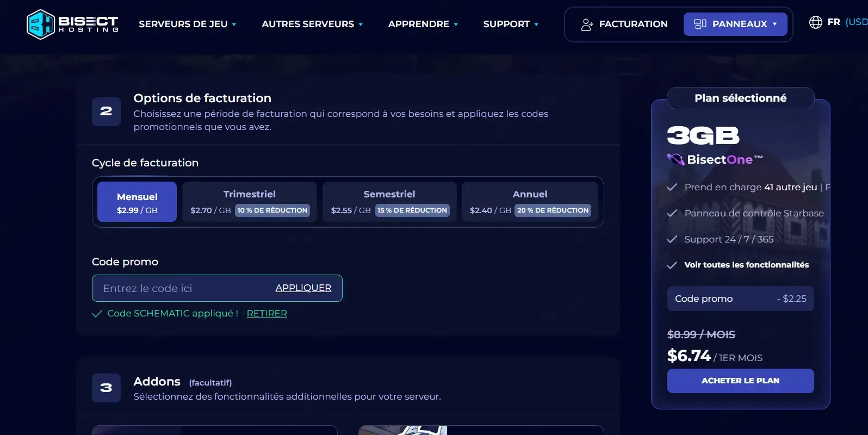This screenshot has height=435, width=868.
Task: Select the Annuel billing cycle
Action: [530, 202]
